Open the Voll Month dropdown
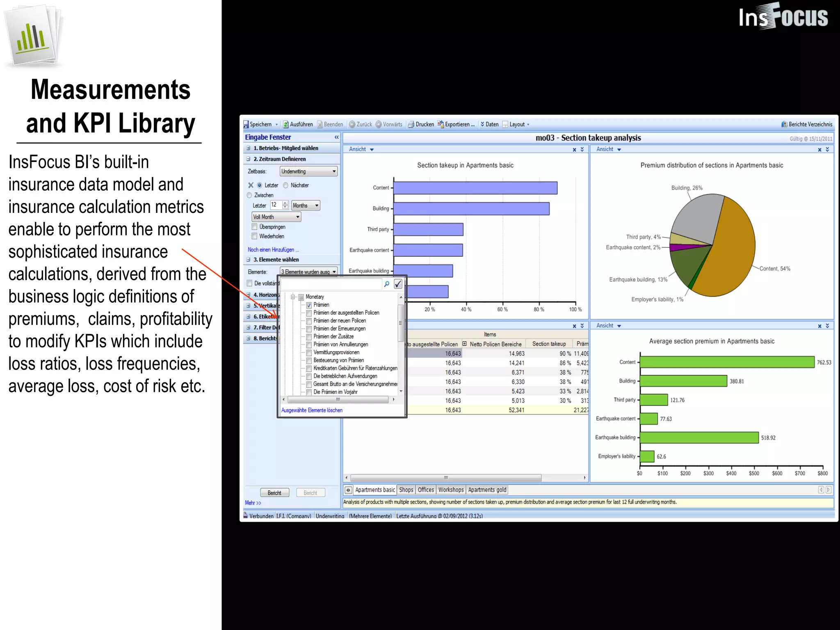 pos(276,217)
